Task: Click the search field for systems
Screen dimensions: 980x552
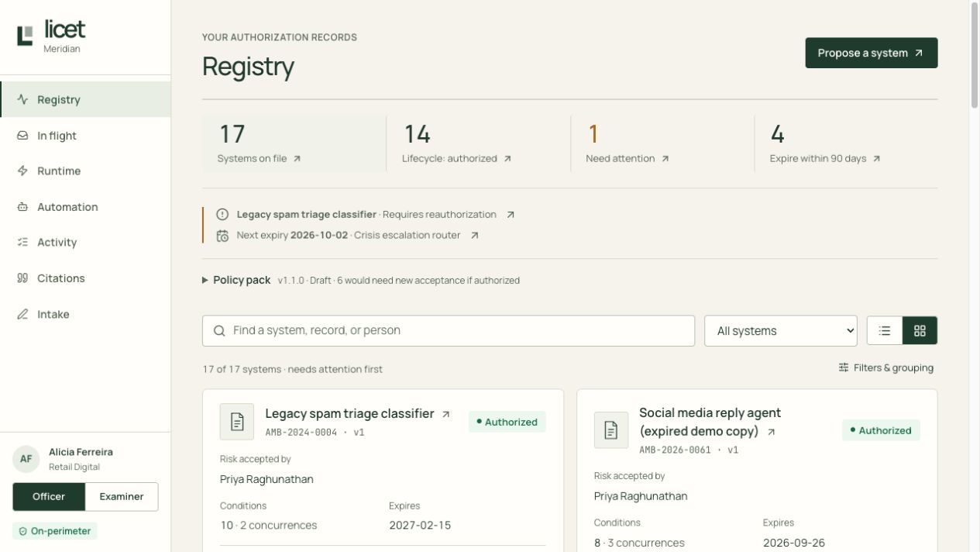Action: [449, 330]
